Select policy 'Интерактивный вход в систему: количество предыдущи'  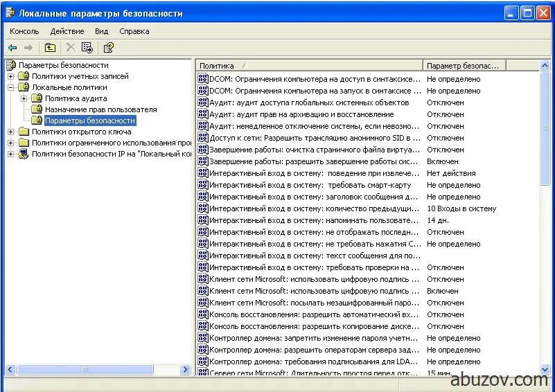pos(315,208)
